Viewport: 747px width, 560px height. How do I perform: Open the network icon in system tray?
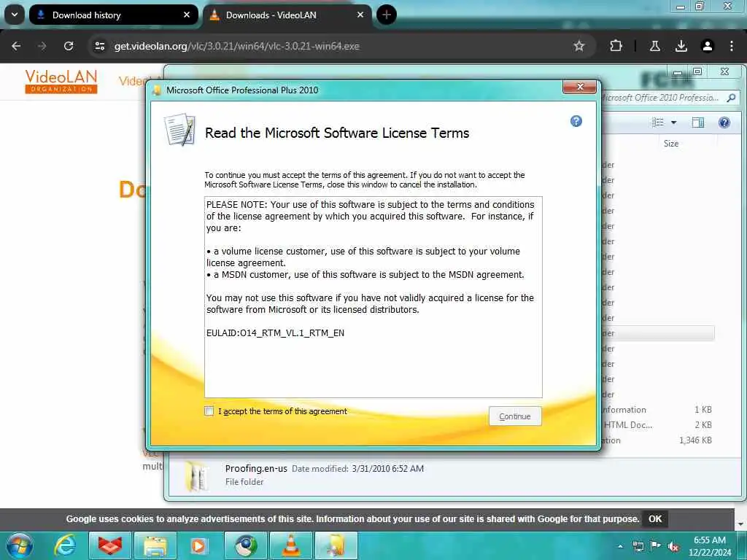(638, 546)
